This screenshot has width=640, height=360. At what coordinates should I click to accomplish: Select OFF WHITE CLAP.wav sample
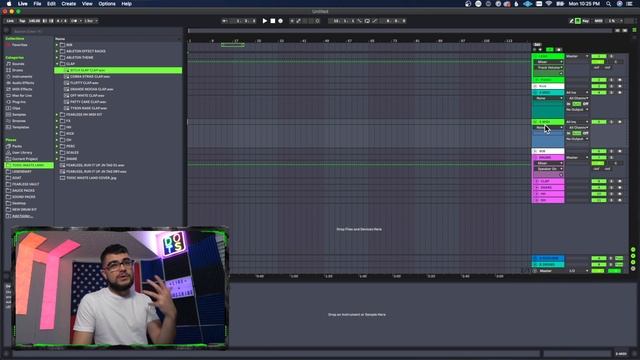87,96
